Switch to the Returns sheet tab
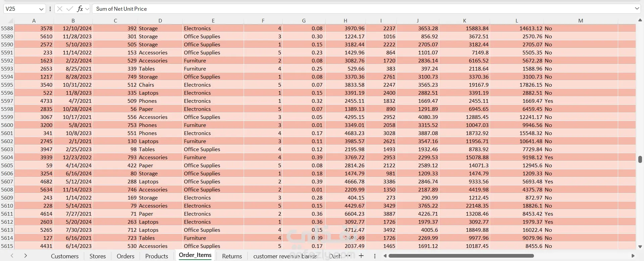 pyautogui.click(x=232, y=256)
